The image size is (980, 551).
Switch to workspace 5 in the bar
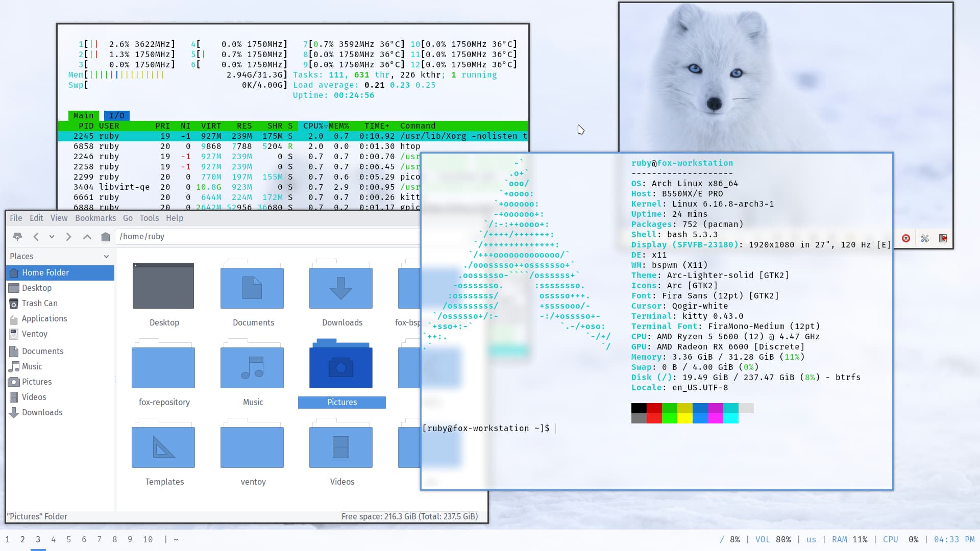(68, 539)
